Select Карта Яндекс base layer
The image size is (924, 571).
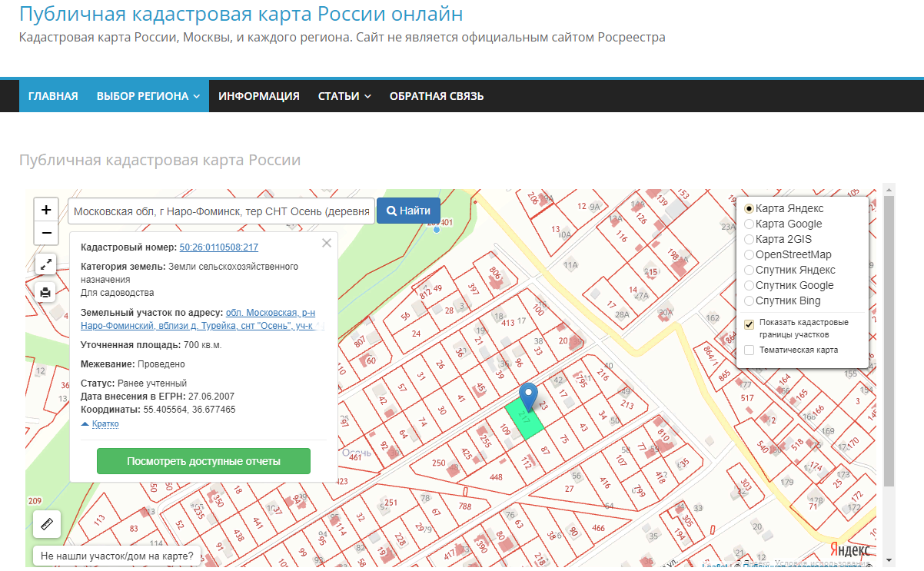[x=749, y=208]
